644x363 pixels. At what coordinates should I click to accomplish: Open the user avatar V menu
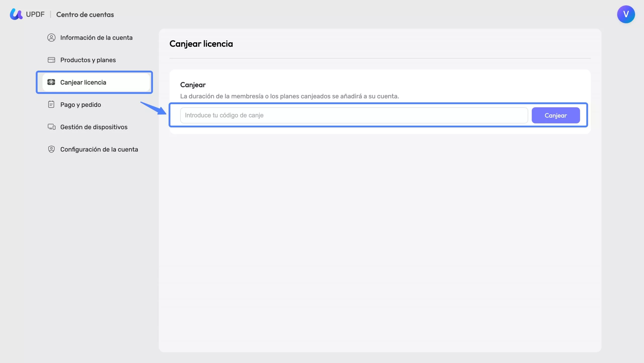[x=626, y=14]
